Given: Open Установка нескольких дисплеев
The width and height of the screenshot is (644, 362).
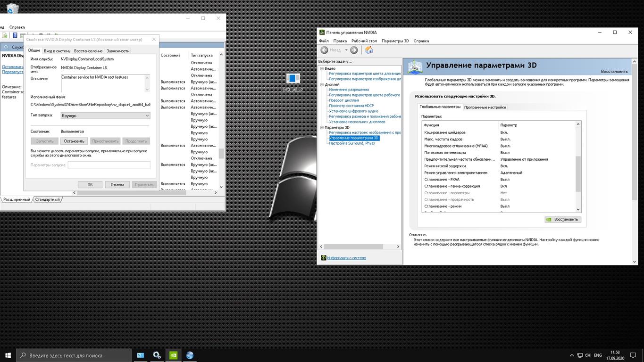Looking at the screenshot, I should (x=357, y=122).
